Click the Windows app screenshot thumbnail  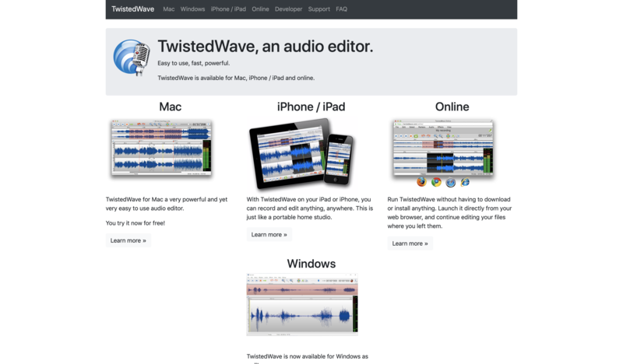point(302,304)
